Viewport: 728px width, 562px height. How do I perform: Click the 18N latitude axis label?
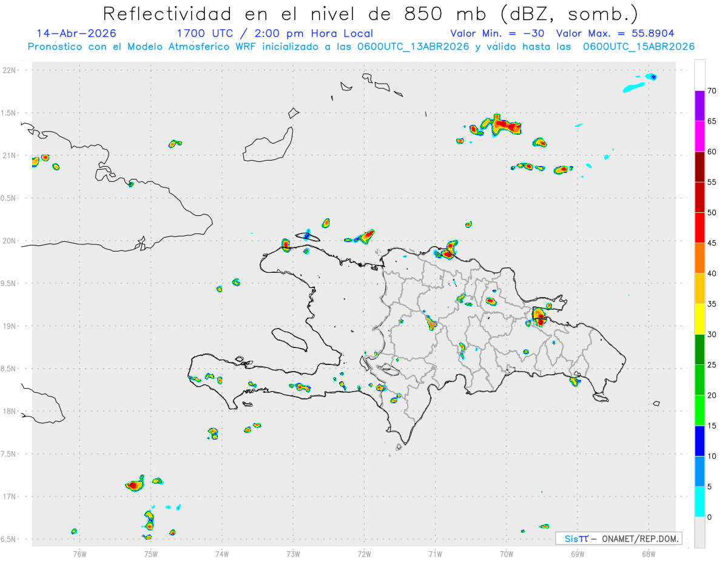pos(10,412)
